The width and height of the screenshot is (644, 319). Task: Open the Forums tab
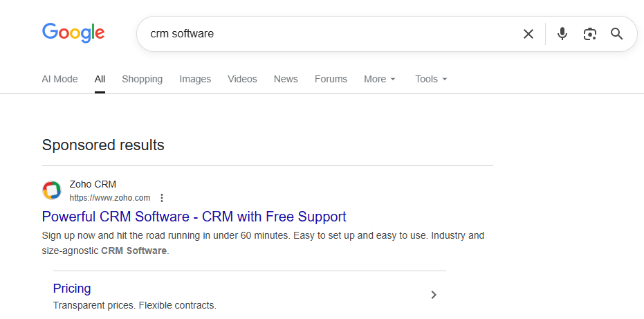331,79
